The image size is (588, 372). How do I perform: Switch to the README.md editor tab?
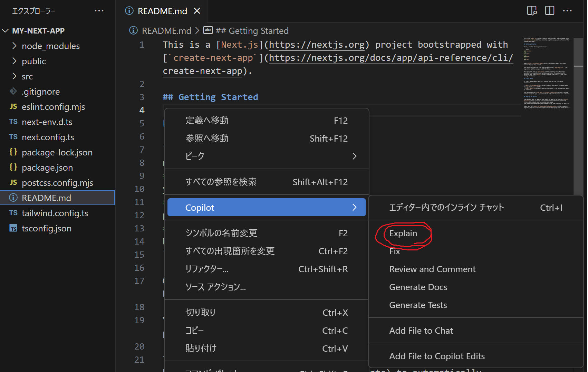coord(162,11)
